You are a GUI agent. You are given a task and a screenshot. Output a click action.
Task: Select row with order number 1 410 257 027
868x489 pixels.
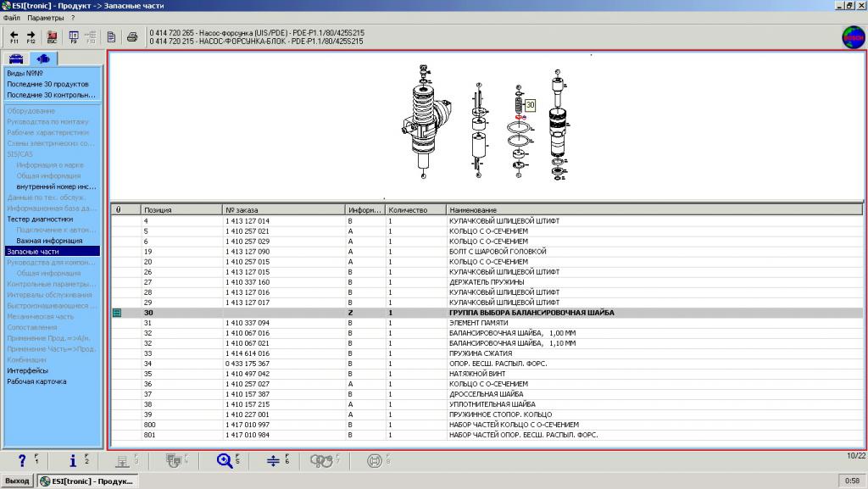487,385
